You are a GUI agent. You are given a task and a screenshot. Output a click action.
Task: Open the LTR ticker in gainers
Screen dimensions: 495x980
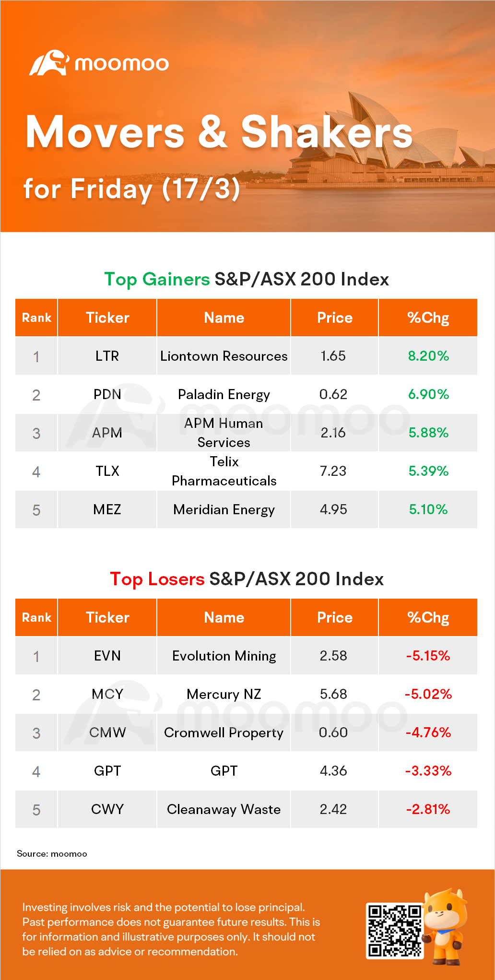point(107,356)
